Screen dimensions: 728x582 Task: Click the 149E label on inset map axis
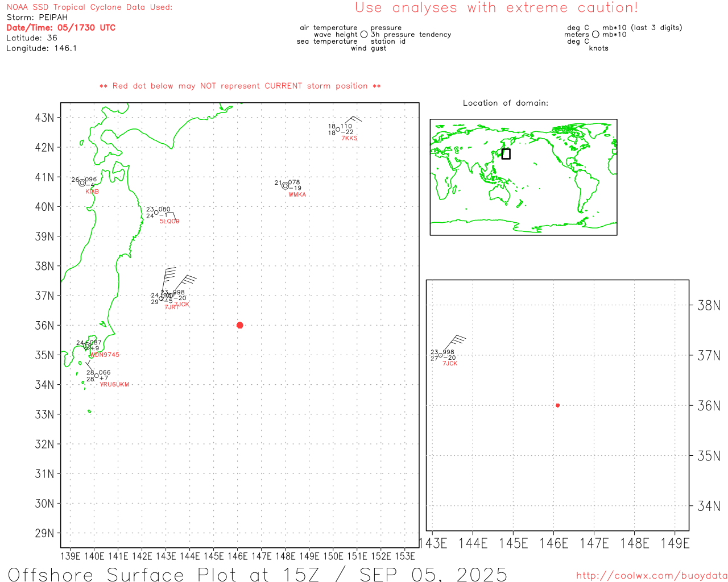(675, 543)
